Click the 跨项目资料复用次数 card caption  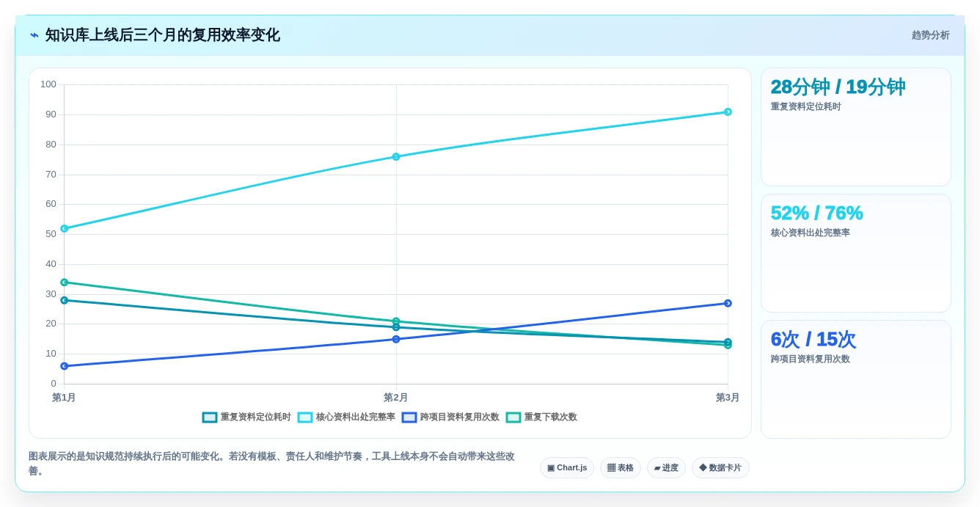point(810,359)
